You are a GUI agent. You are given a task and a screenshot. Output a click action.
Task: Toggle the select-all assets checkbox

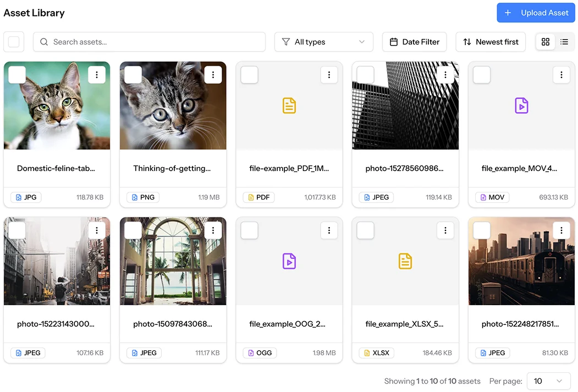point(14,42)
